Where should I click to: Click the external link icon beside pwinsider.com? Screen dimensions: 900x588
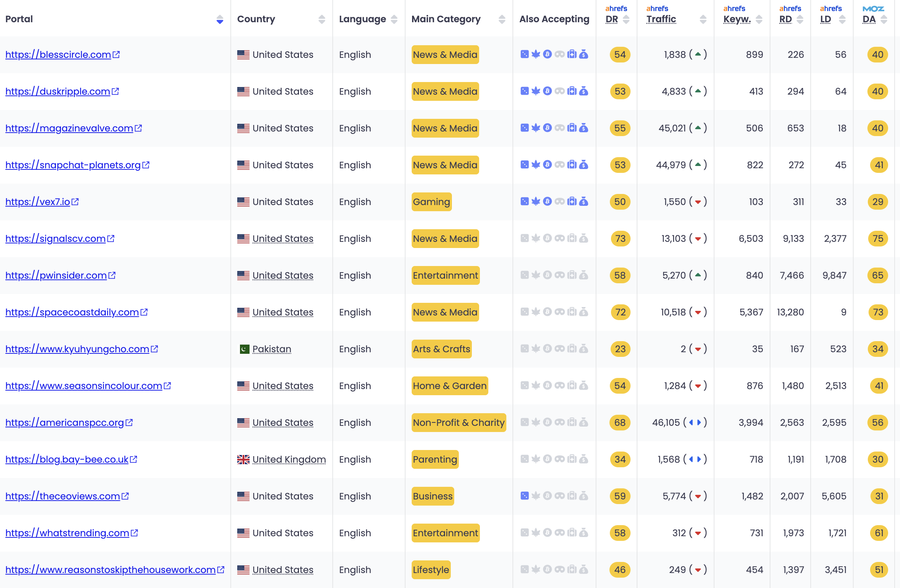[112, 276]
